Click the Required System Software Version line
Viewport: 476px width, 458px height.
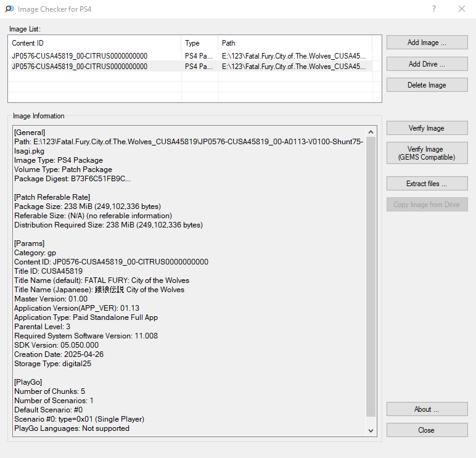86,336
